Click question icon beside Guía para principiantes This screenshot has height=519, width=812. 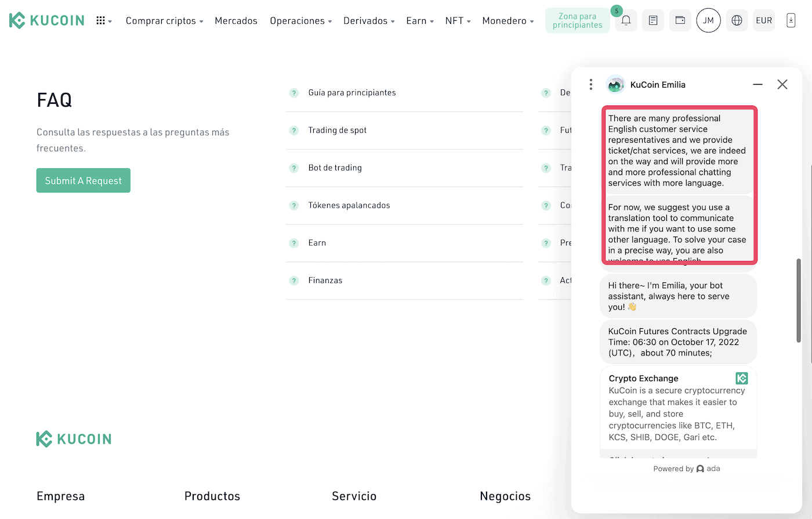tap(294, 93)
